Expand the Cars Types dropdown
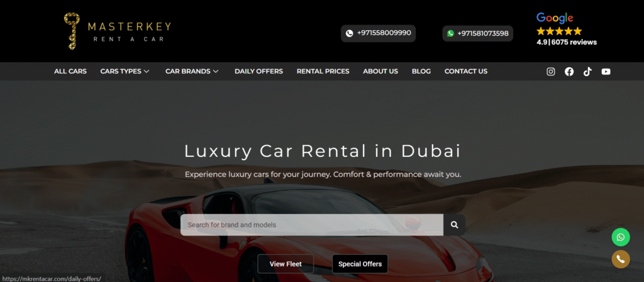Image resolution: width=644 pixels, height=282 pixels. point(125,72)
